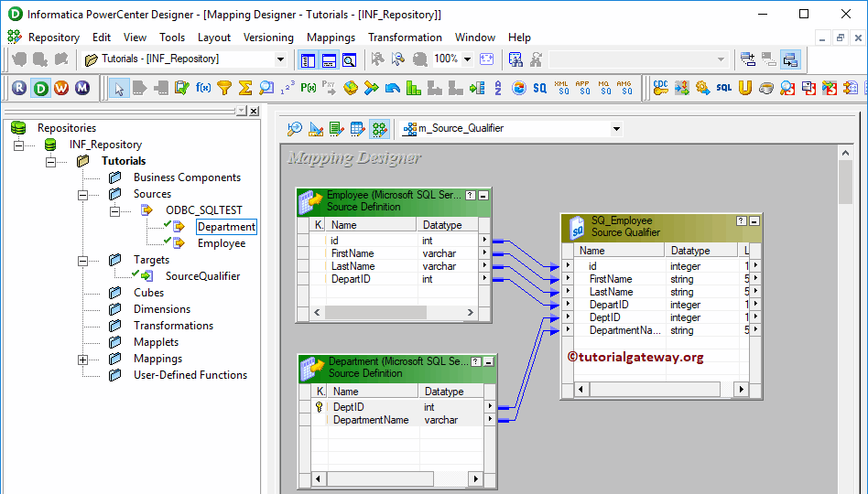
Task: Expand the Mappings folder node
Action: [x=83, y=360]
